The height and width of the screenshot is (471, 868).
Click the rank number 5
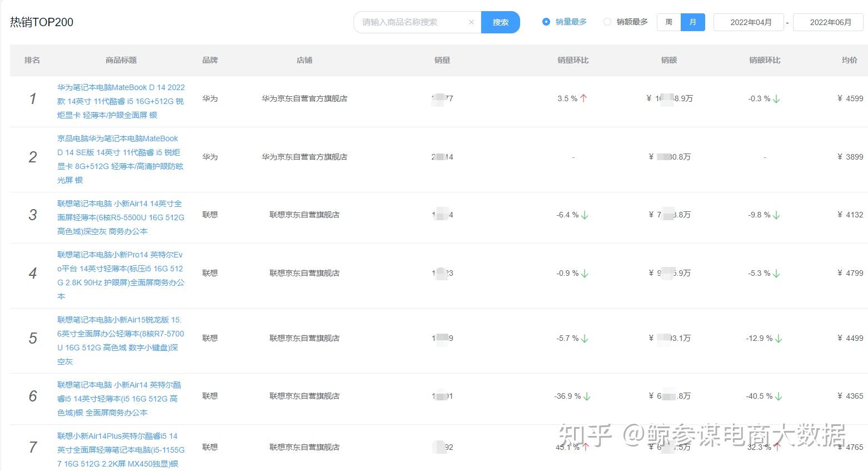coord(33,339)
